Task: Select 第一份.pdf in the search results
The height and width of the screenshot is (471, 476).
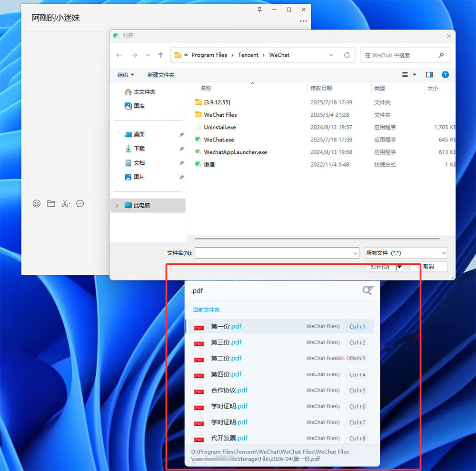Action: tap(280, 326)
